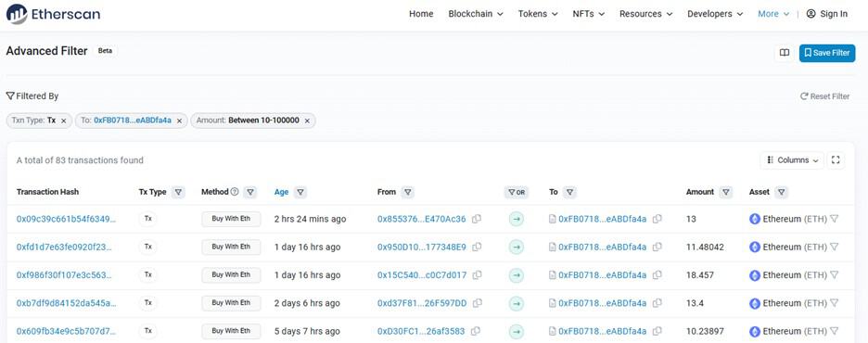Click amount 18.457
This screenshot has width=868, height=343.
tap(700, 275)
